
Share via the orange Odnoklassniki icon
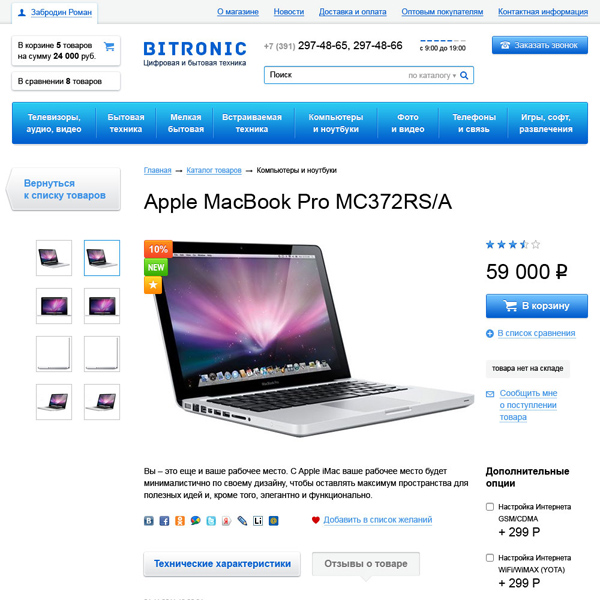(x=180, y=521)
